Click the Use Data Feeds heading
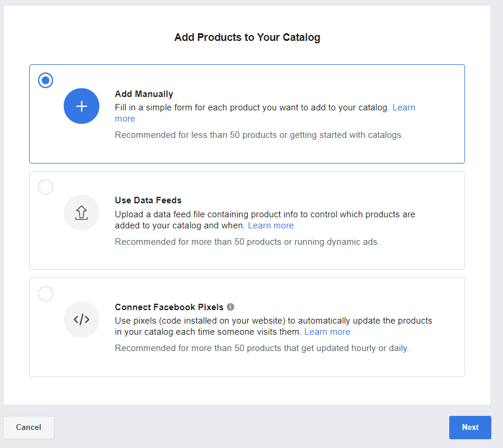 click(x=148, y=200)
